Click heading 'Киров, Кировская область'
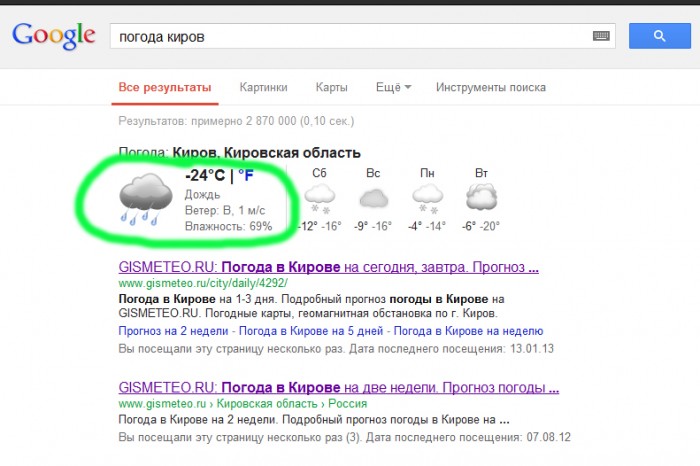This screenshot has height=466, width=700. coord(267,153)
